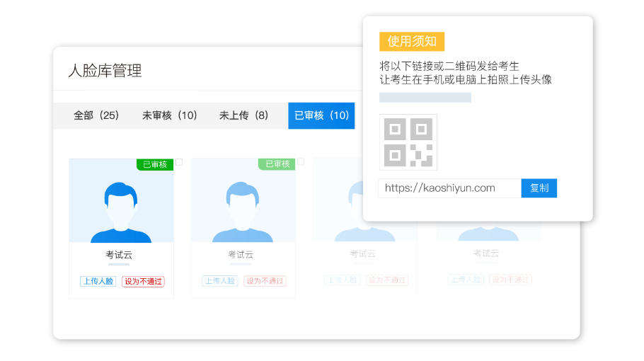Click the yellow 使用须知 label
This screenshot has height=361, width=644.
coord(412,41)
